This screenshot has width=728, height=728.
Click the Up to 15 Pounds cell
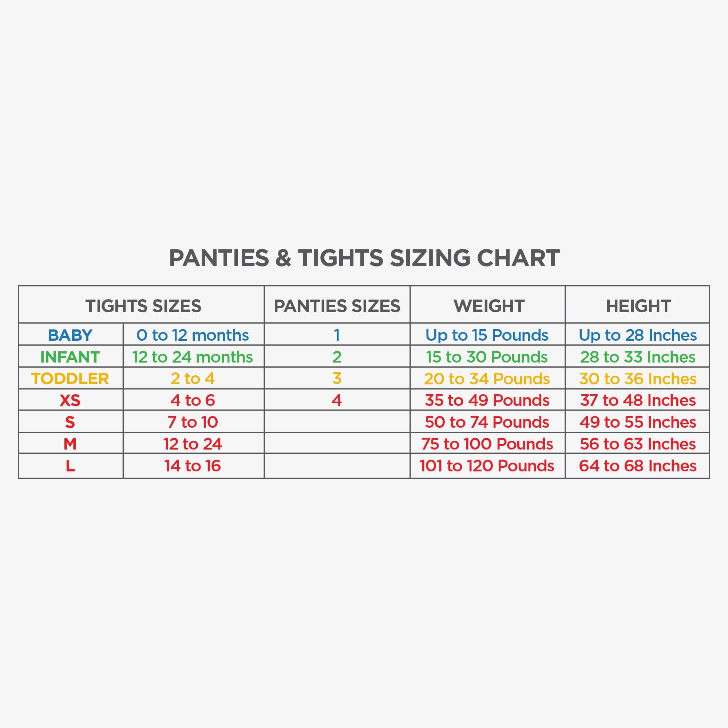tap(487, 335)
